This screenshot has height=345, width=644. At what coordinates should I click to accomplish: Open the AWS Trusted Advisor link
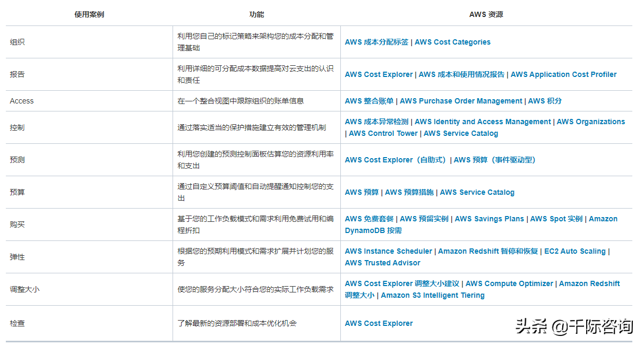(x=382, y=263)
